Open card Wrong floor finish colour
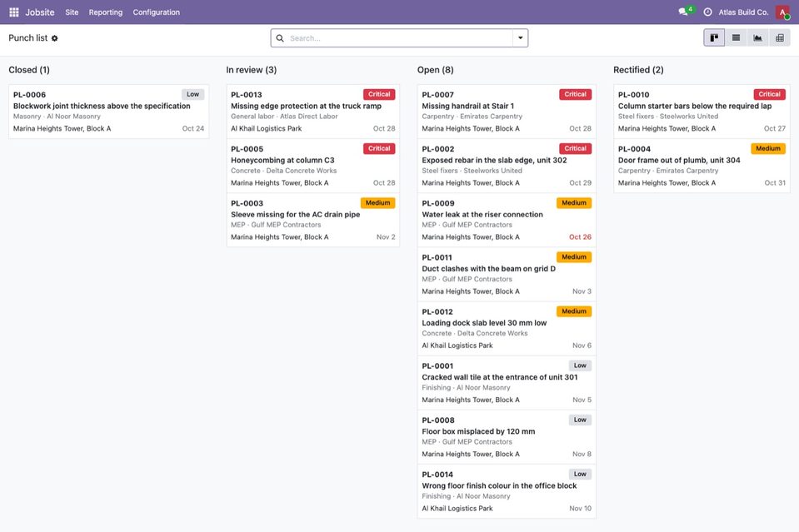Viewport: 799px width, 532px height. pos(507,491)
